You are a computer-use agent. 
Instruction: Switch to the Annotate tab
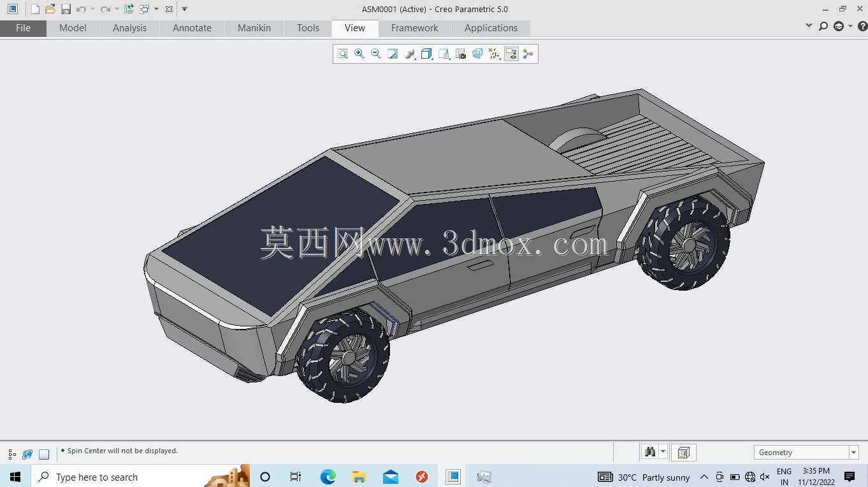click(x=192, y=28)
